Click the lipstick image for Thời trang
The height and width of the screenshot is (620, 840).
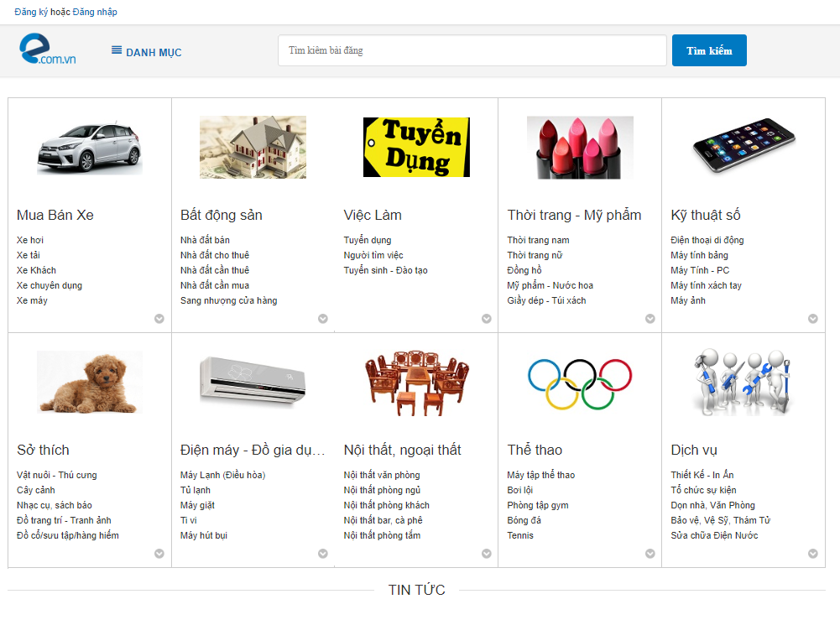pos(580,148)
